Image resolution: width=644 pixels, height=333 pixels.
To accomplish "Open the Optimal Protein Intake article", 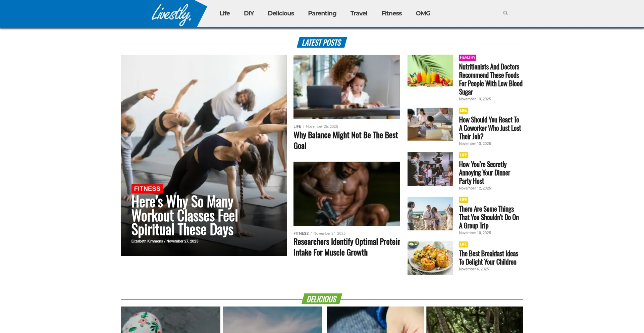I will [x=346, y=247].
